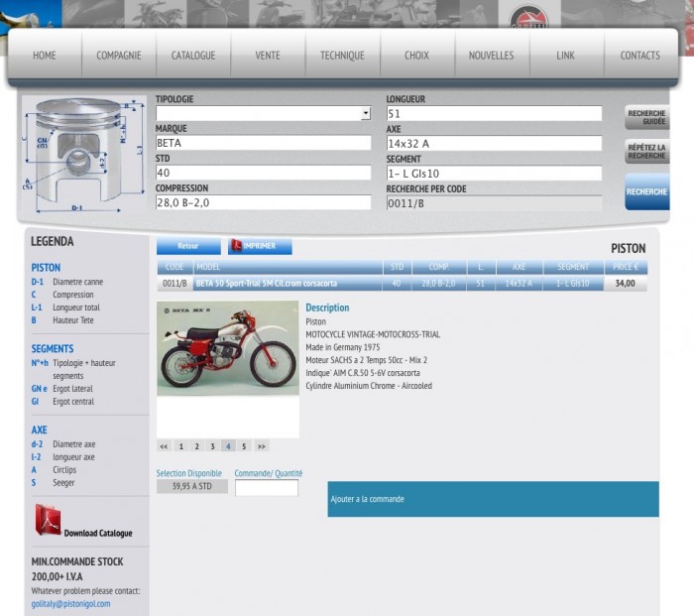Click the PDF icon for Download Catalogue

(49, 520)
